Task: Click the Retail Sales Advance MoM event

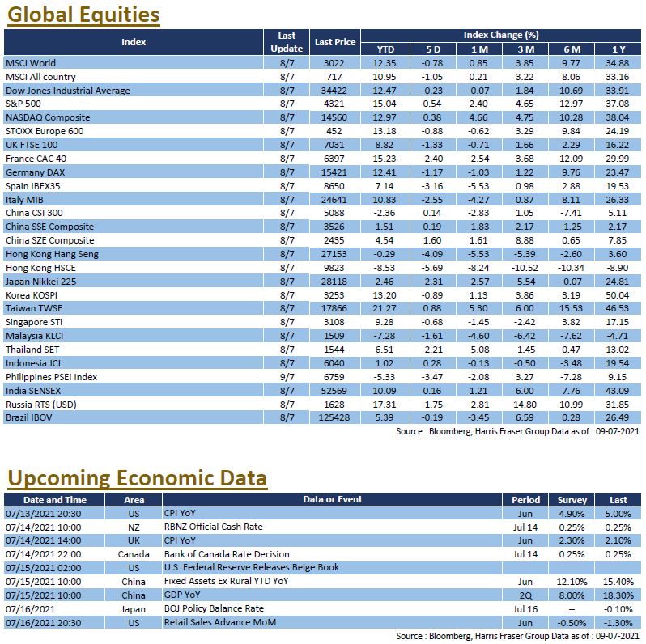Action: pos(220,622)
